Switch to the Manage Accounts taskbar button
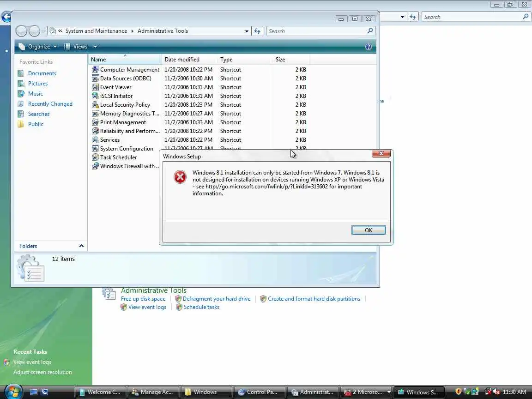 coord(153,392)
